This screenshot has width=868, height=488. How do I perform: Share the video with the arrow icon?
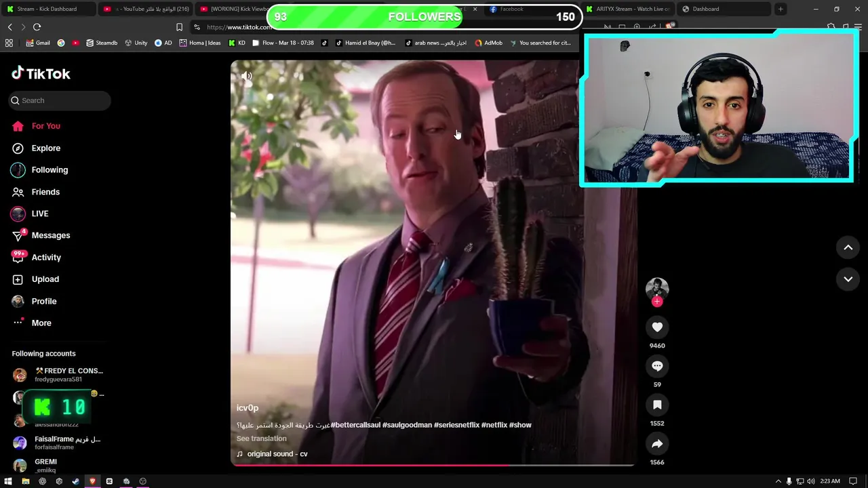657,444
